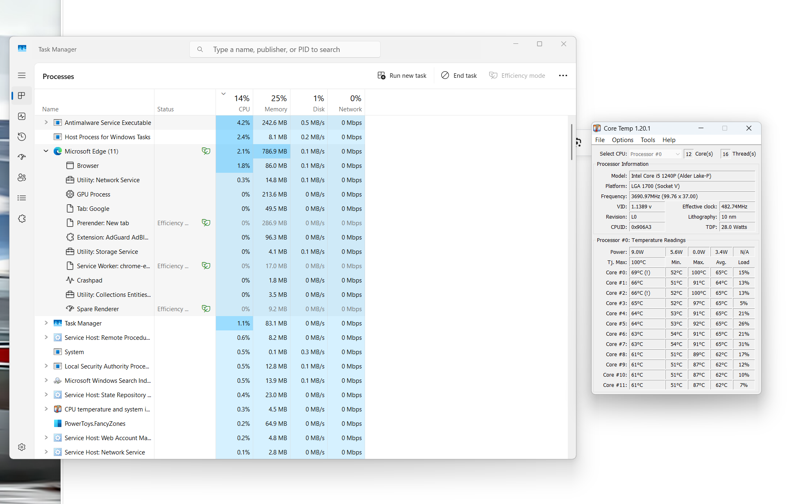Expand CPU temperature and system info row
The width and height of the screenshot is (812, 504).
click(46, 409)
